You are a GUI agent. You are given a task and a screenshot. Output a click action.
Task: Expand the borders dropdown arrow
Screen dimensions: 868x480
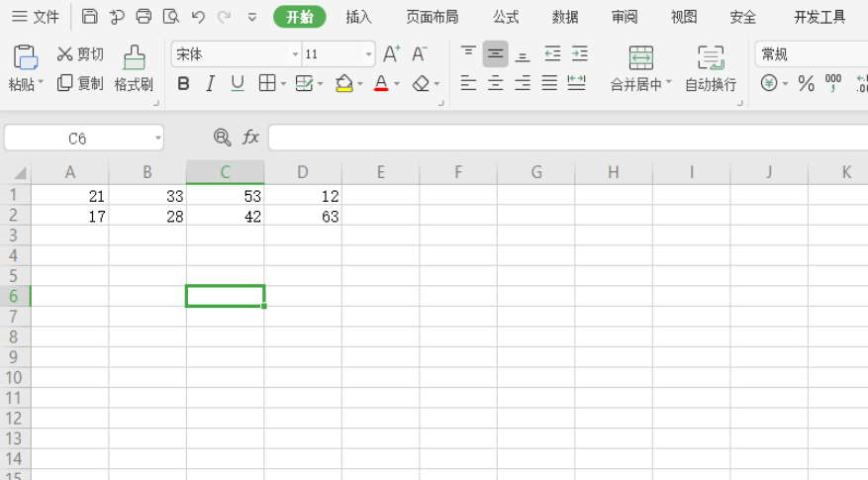coord(283,84)
